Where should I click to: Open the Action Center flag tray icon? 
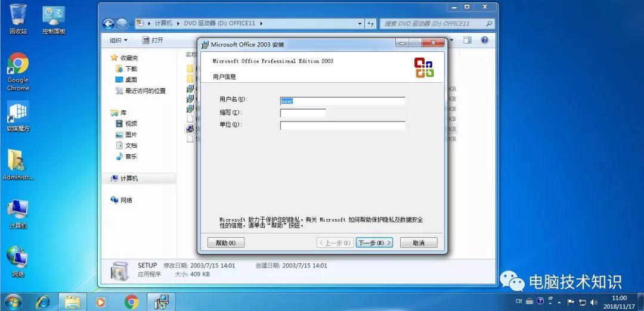pos(571,303)
